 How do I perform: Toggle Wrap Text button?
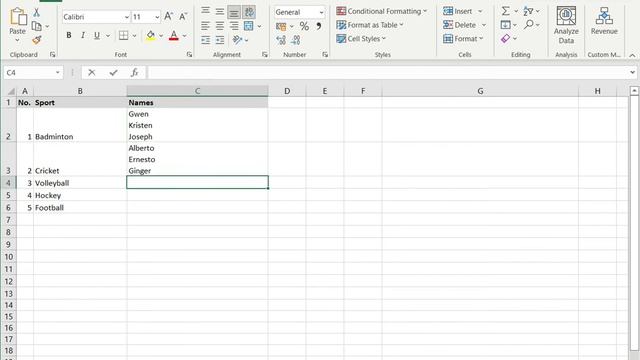[x=249, y=12]
